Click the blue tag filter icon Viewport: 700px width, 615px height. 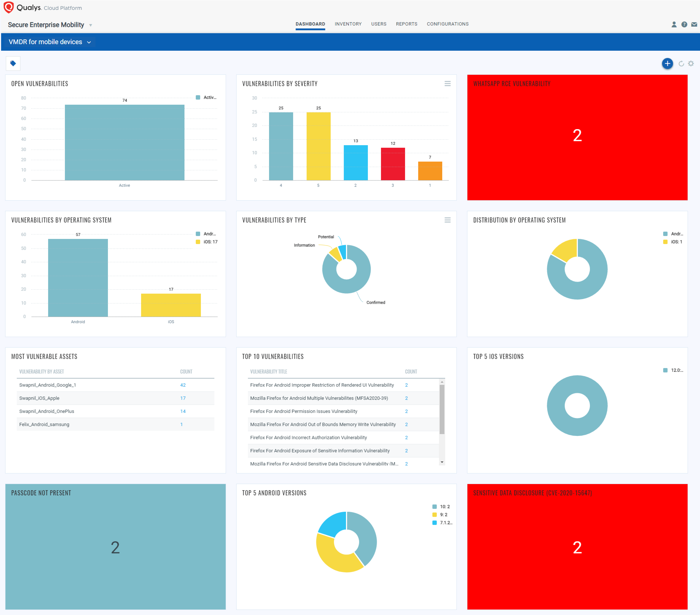click(13, 63)
